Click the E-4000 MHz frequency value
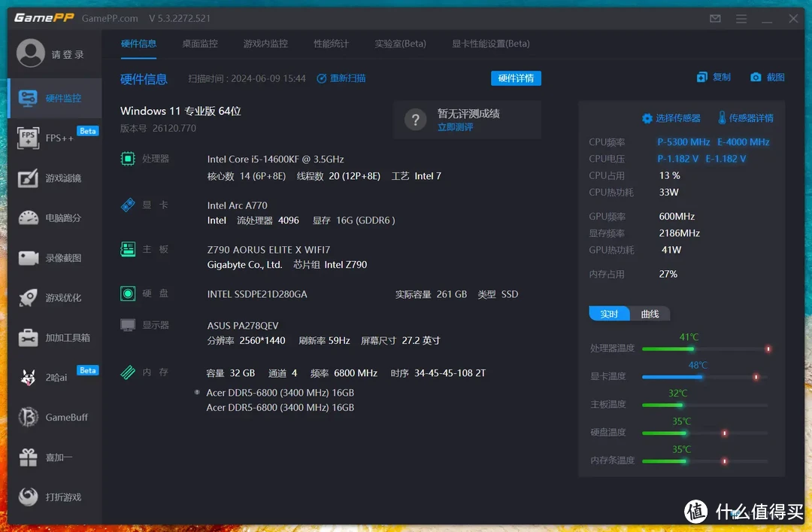Viewport: 812px width, 532px height. click(x=743, y=142)
